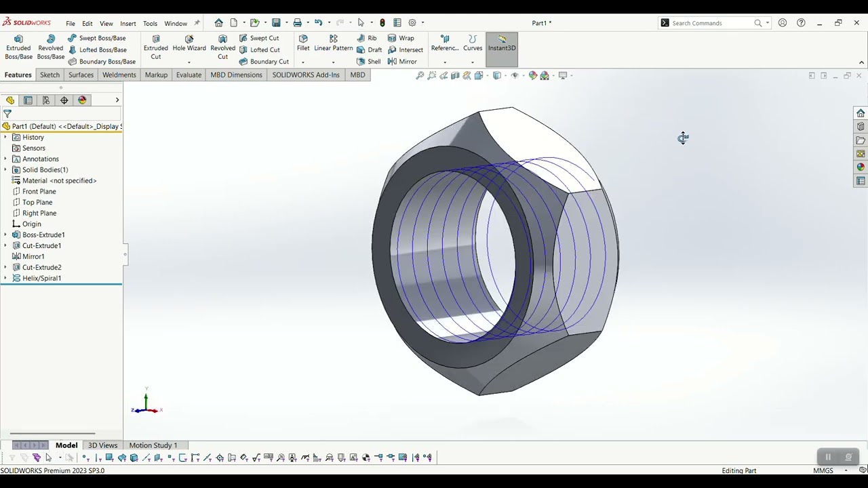868x488 pixels.
Task: Click the Mirror feature tool
Action: [x=402, y=61]
